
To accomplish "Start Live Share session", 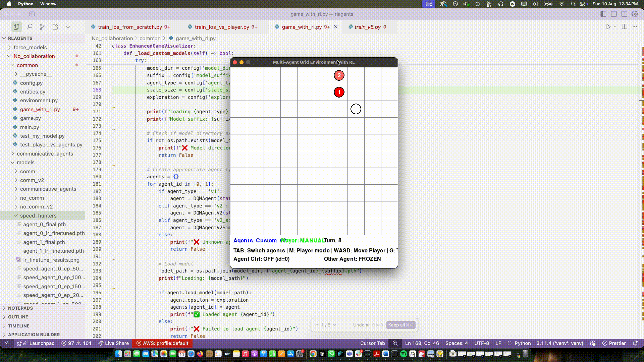I will coord(114,343).
